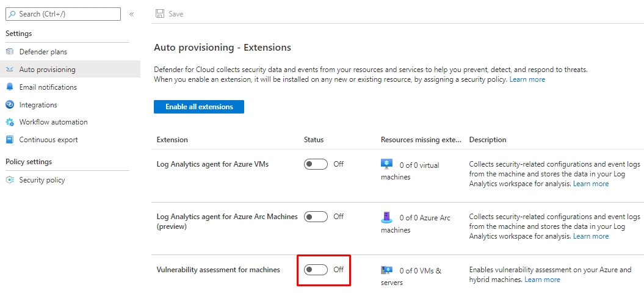Turn on Vulnerability assessment for machines
The width and height of the screenshot is (644, 296).
316,270
